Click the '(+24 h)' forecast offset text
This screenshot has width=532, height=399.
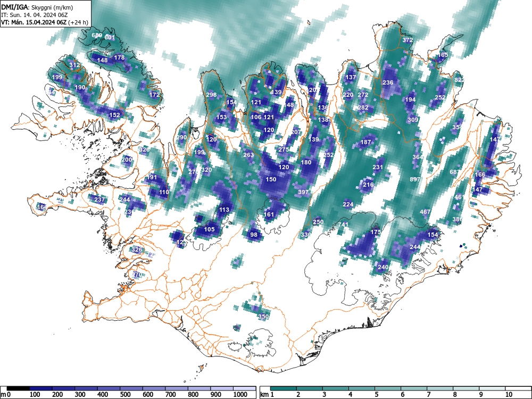78,22
